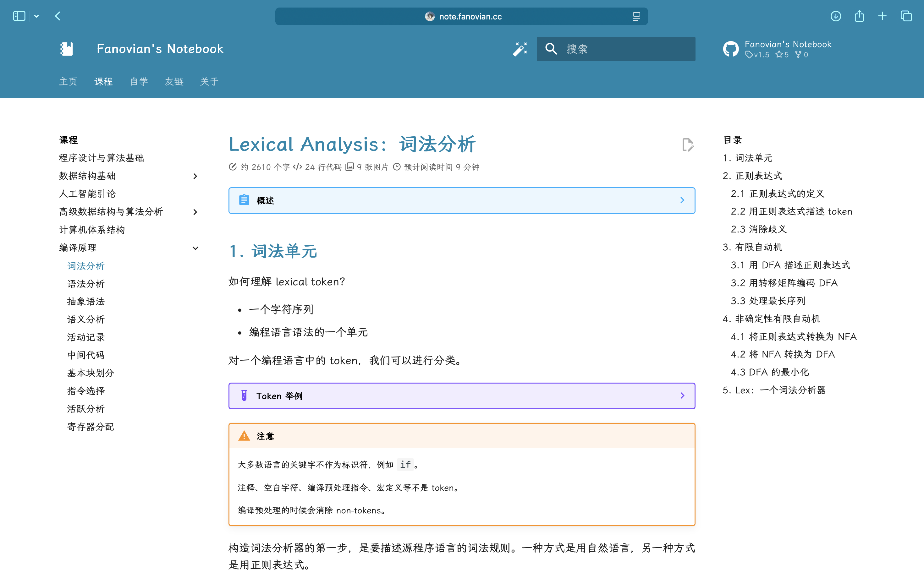Expand the Token 举例 block

click(x=461, y=396)
